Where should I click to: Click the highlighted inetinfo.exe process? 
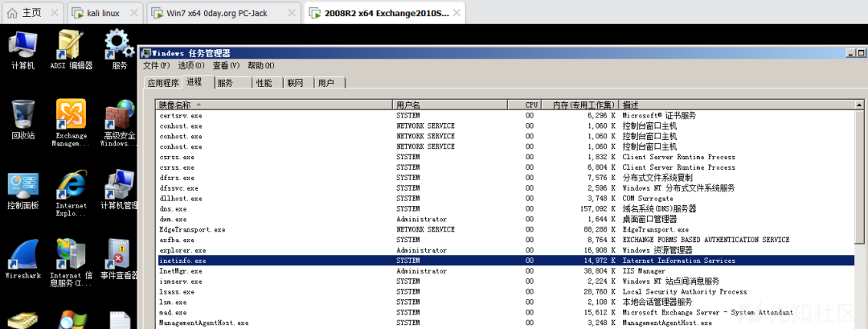coord(506,261)
